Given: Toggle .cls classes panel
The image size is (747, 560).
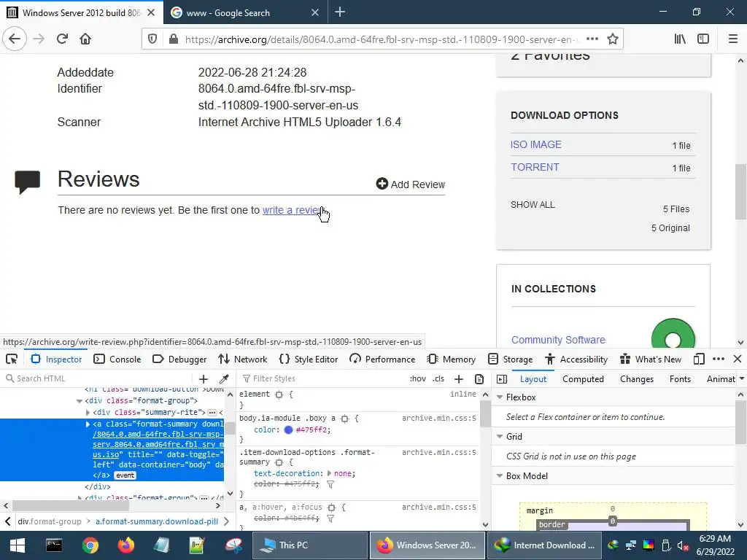Looking at the screenshot, I should (438, 378).
